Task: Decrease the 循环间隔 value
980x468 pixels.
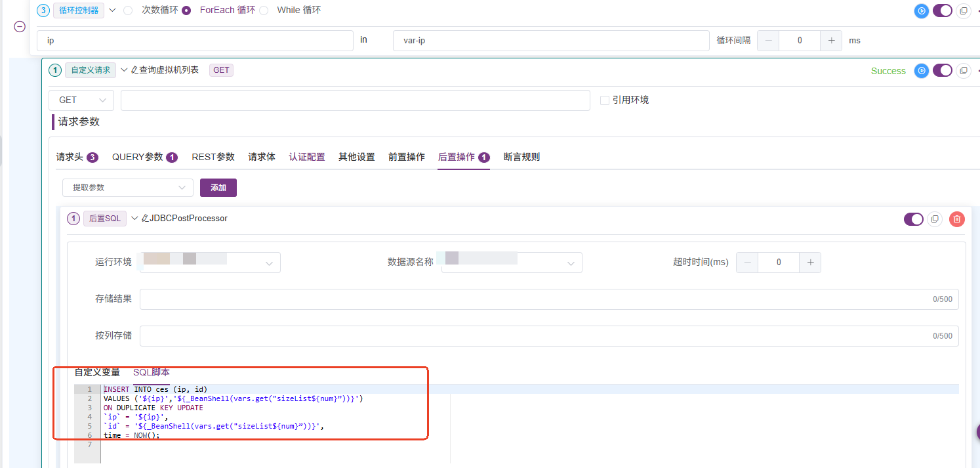Action: coord(768,41)
